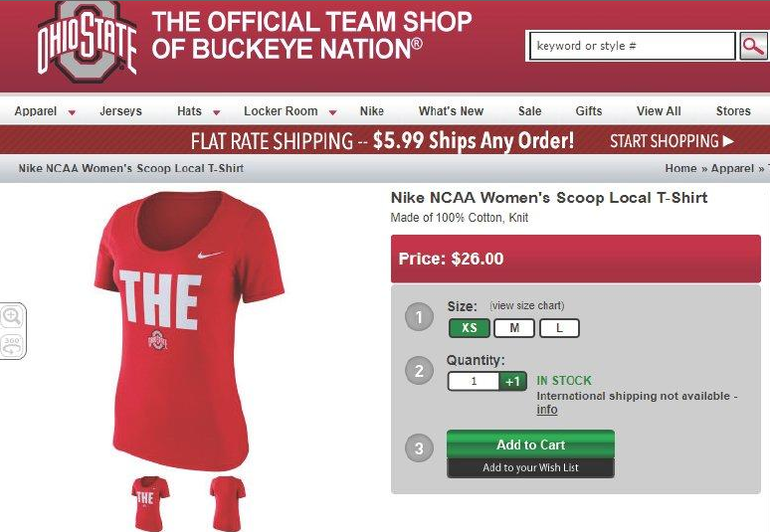Click the zoom-in image icon
This screenshot has height=532, width=770.
(13, 316)
